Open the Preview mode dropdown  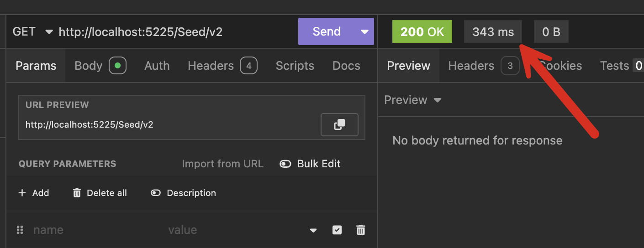(x=412, y=100)
